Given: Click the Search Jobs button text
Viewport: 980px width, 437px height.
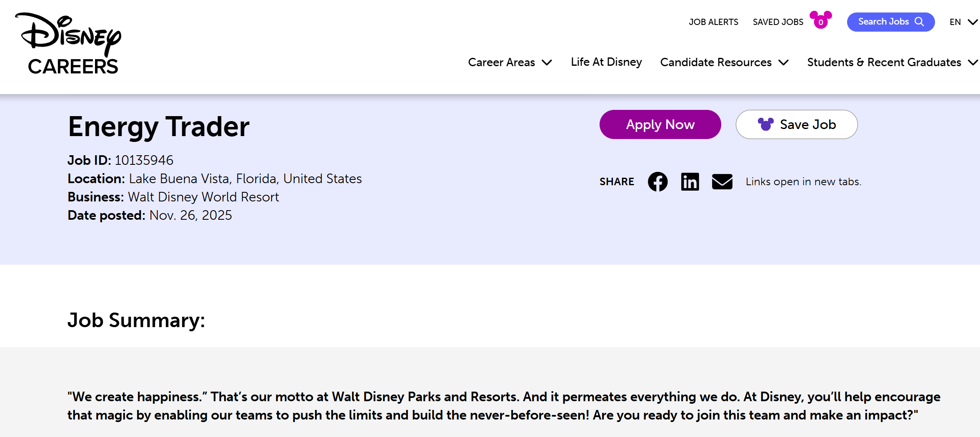Looking at the screenshot, I should pos(883,22).
